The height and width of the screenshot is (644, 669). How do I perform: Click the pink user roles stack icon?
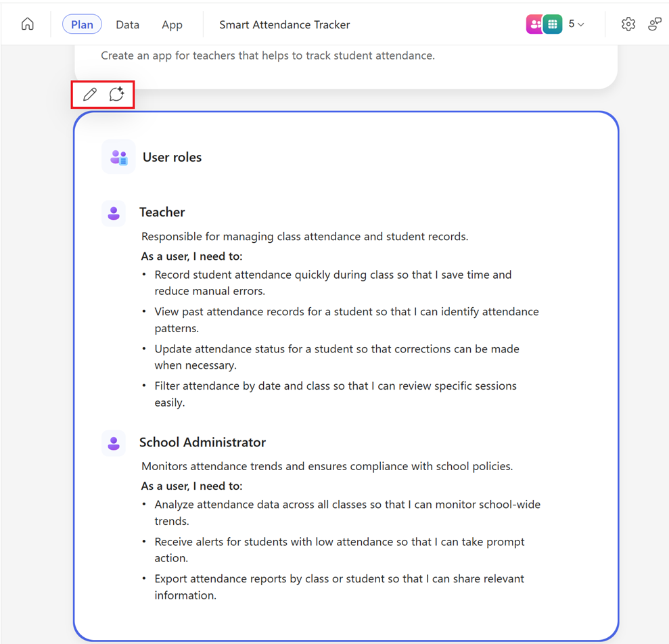coord(534,24)
